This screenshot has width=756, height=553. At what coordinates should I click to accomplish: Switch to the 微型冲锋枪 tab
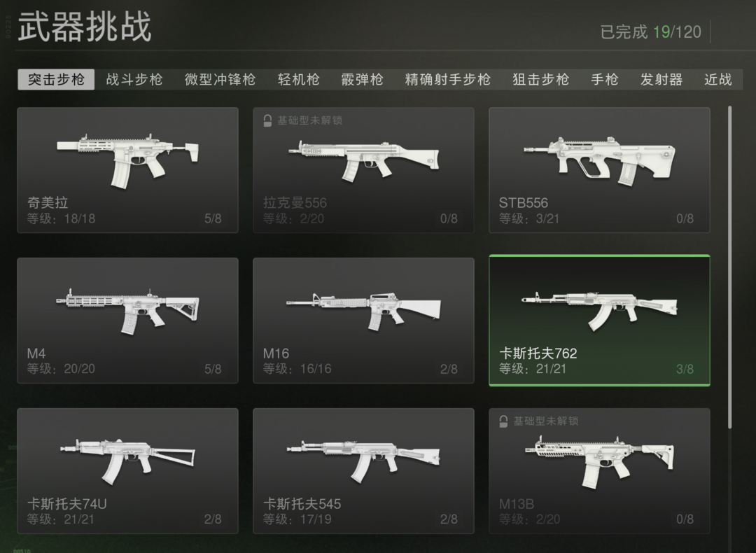point(220,80)
